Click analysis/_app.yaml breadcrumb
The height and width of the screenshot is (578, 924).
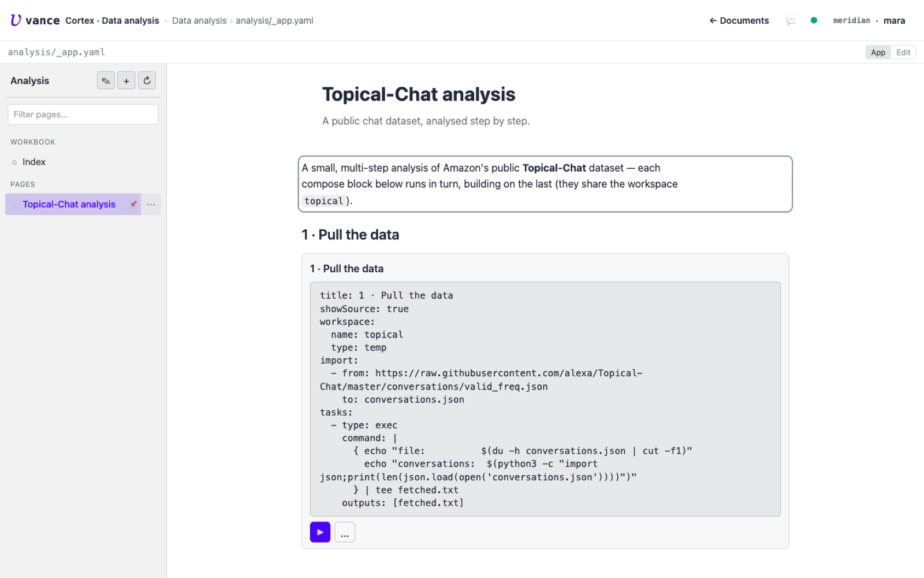coord(274,21)
